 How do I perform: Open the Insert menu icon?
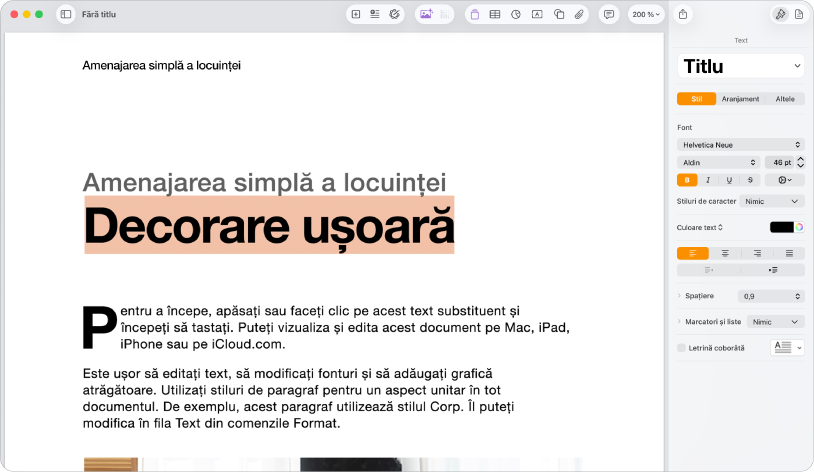[375, 15]
